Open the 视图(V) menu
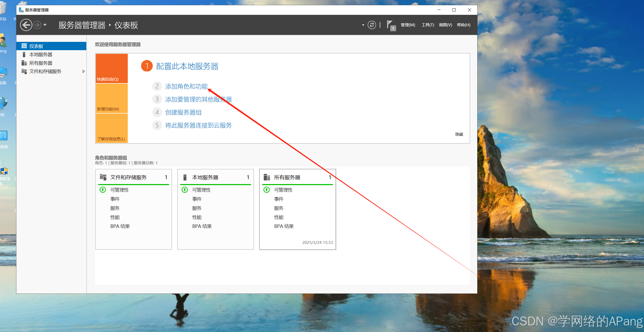Screen dimensions: 644x332 445,25
